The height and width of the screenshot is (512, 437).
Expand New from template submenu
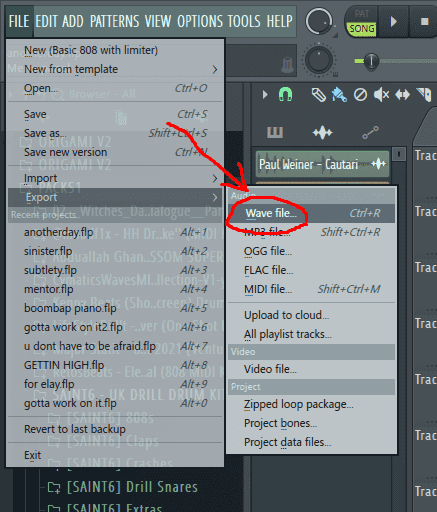[x=115, y=69]
